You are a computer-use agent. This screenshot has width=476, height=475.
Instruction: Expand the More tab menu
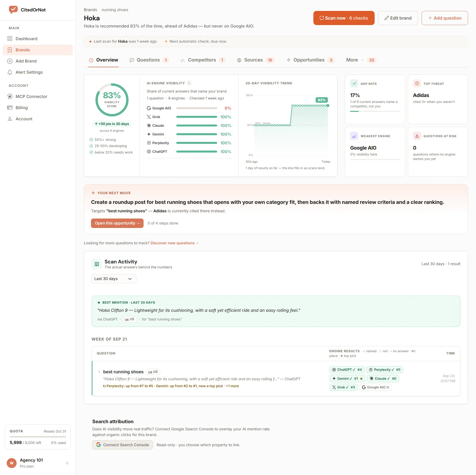(x=361, y=60)
